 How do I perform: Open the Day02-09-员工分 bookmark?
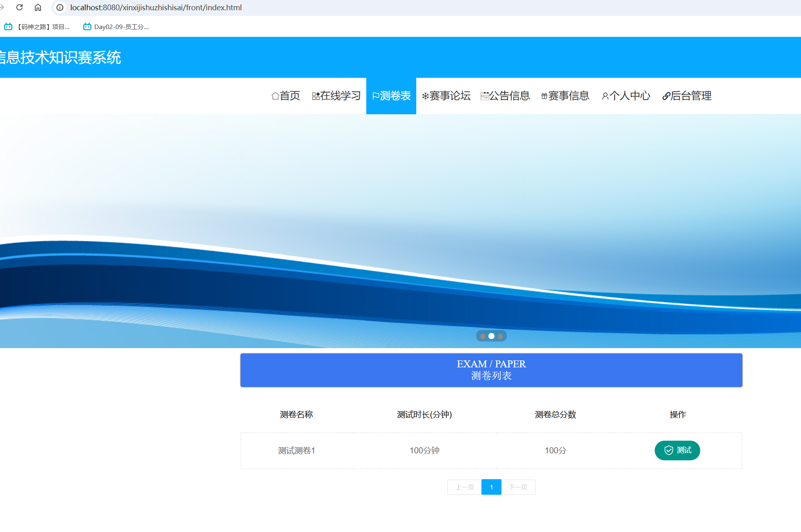116,27
